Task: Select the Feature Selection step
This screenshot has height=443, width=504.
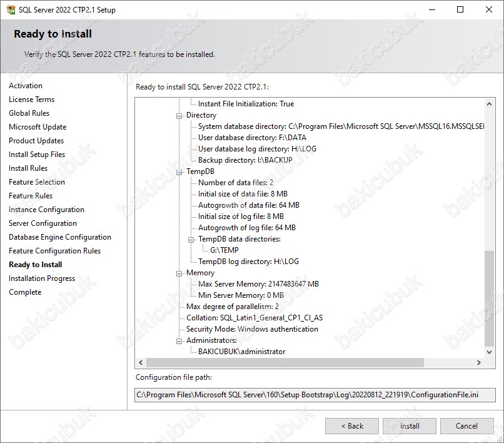Action: tap(37, 182)
